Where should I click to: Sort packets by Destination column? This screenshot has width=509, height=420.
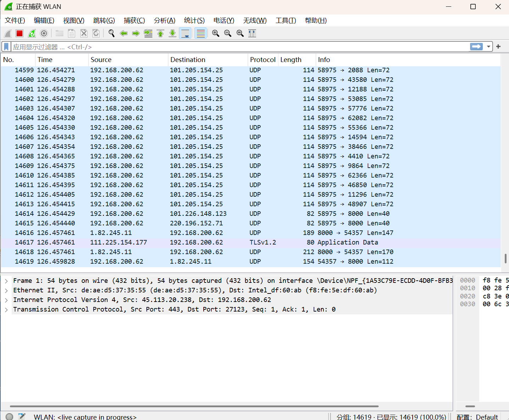(x=208, y=60)
